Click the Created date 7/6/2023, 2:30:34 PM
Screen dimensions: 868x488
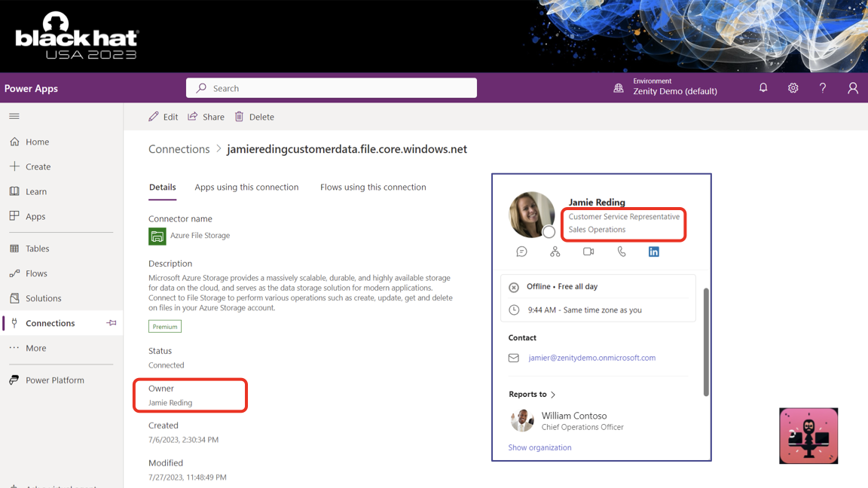click(x=183, y=440)
